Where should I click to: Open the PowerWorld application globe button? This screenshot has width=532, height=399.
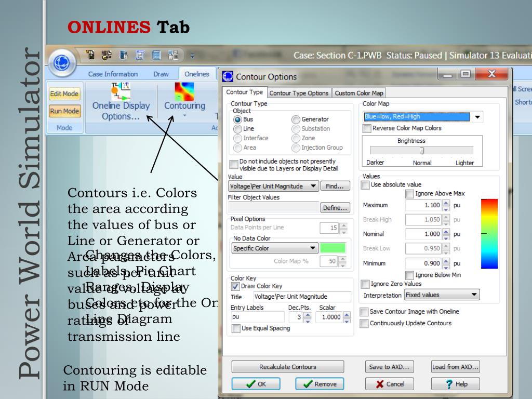pos(62,63)
